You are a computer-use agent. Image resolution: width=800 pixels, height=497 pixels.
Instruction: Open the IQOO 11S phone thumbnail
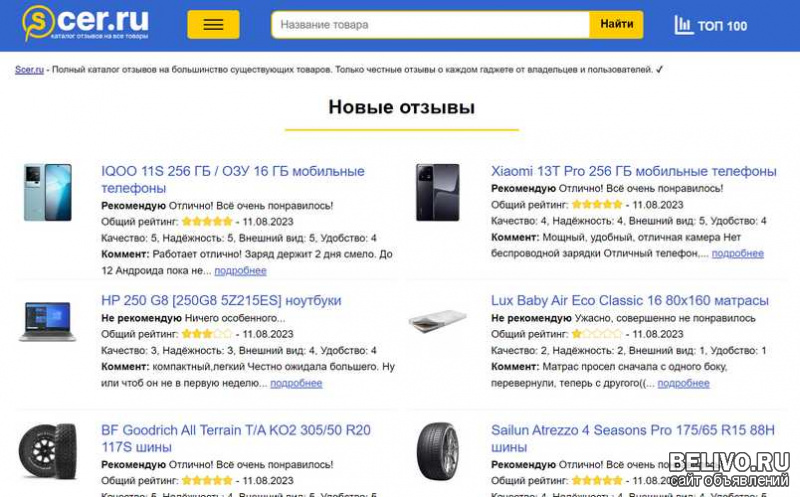[x=47, y=192]
